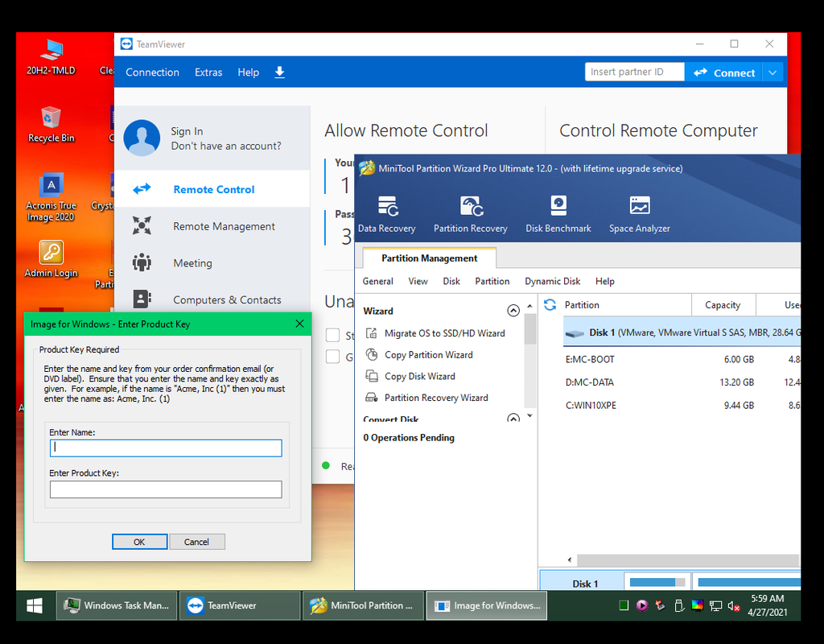Focus the Enter Product Key field
Image resolution: width=824 pixels, height=644 pixels.
166,489
